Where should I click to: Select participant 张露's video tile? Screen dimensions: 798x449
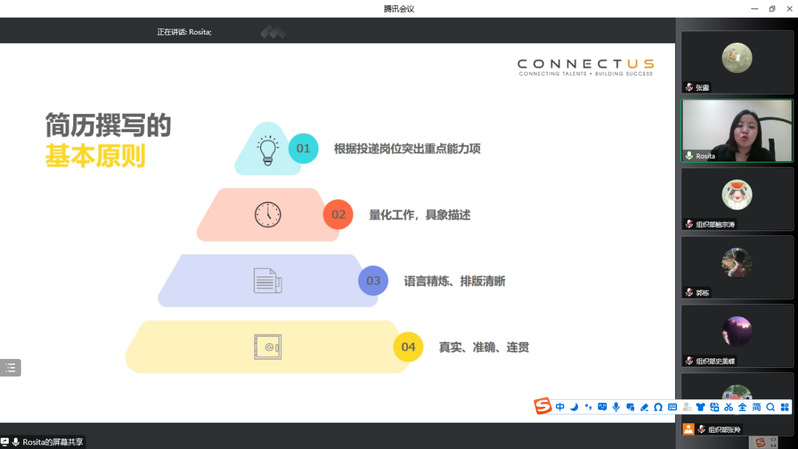pyautogui.click(x=737, y=61)
